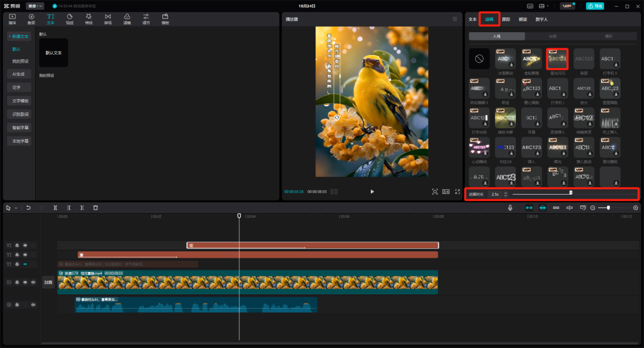Open the player panel hamburger menu
The width and height of the screenshot is (644, 348).
click(455, 19)
